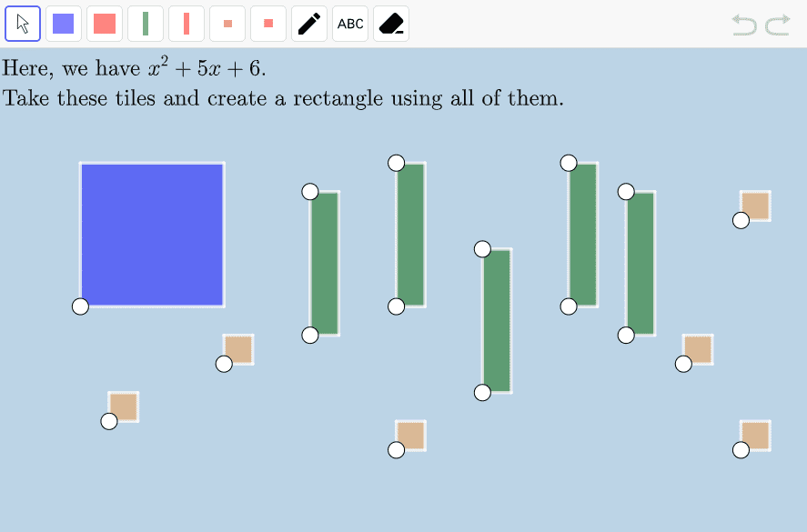Click the bottom handle of the lowest green bar
This screenshot has height=532, width=807.
click(x=482, y=393)
